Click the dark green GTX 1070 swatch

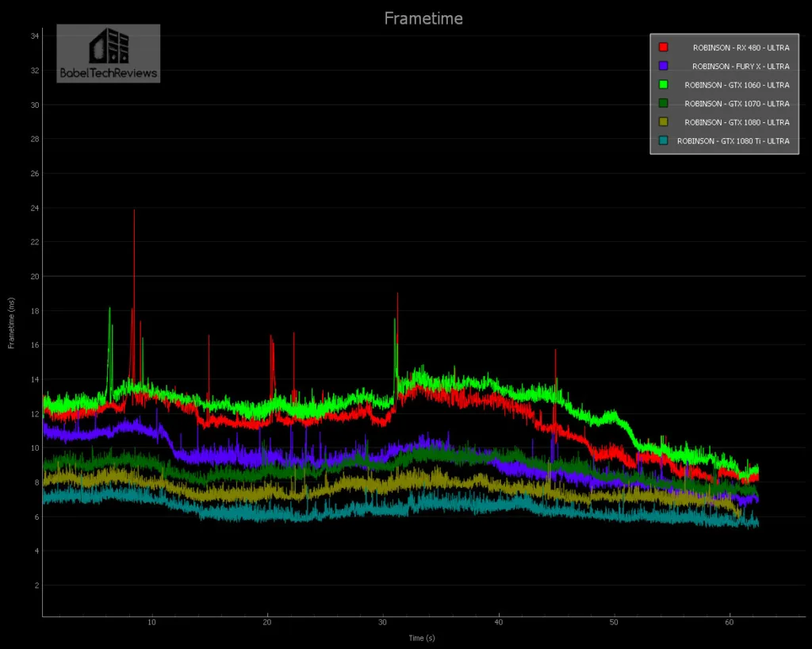click(664, 103)
